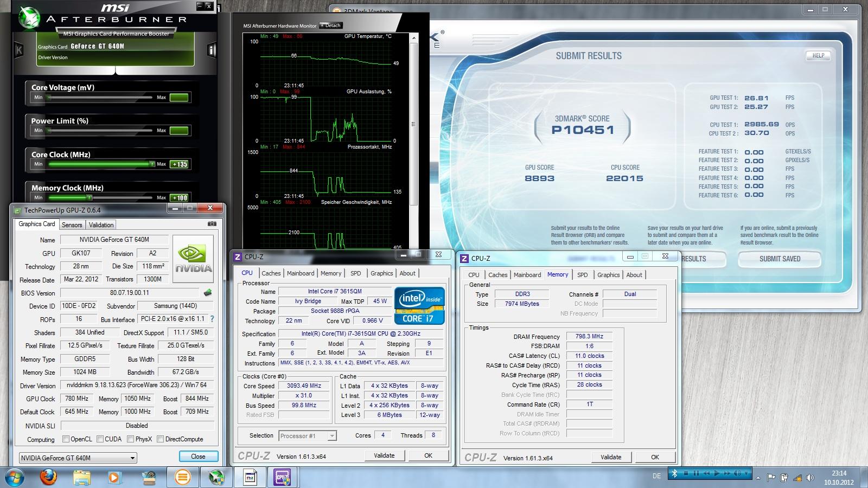Open Windows Media Player from the taskbar
868x488 pixels.
point(114,478)
